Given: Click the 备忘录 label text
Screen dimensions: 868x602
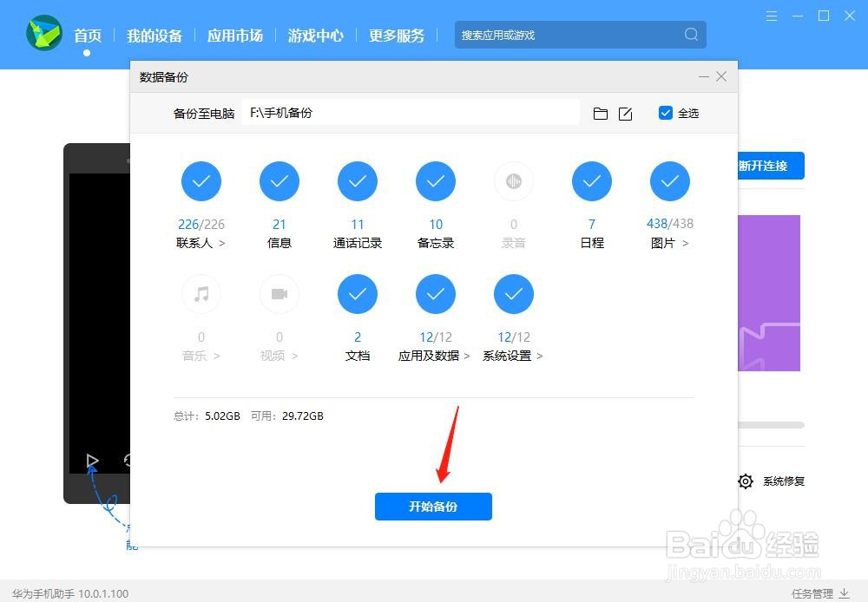Looking at the screenshot, I should (x=436, y=243).
